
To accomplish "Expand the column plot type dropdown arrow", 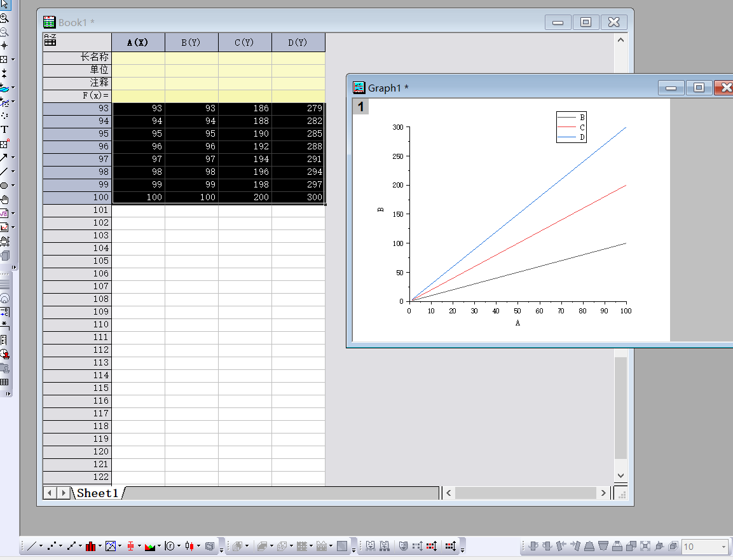I will pyautogui.click(x=100, y=546).
